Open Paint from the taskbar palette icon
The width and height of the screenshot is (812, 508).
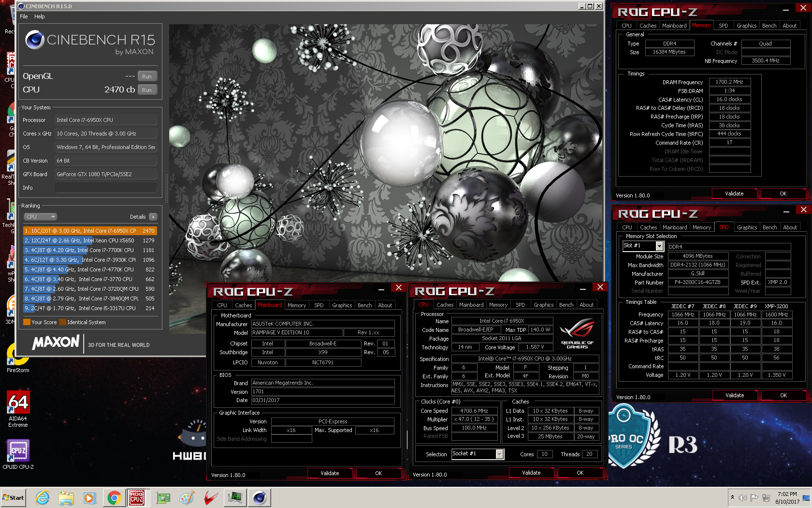click(187, 497)
